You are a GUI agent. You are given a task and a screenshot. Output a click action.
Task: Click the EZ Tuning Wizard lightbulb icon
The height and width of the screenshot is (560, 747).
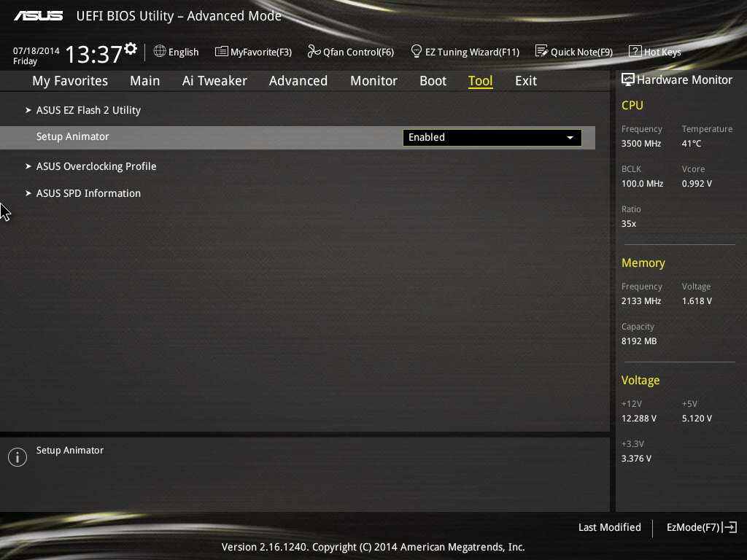coord(416,51)
